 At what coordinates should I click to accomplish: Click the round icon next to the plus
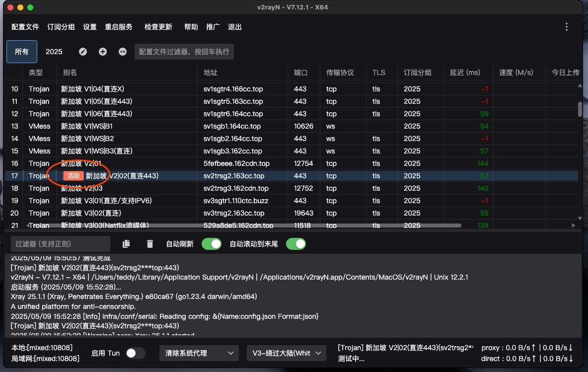click(x=123, y=52)
